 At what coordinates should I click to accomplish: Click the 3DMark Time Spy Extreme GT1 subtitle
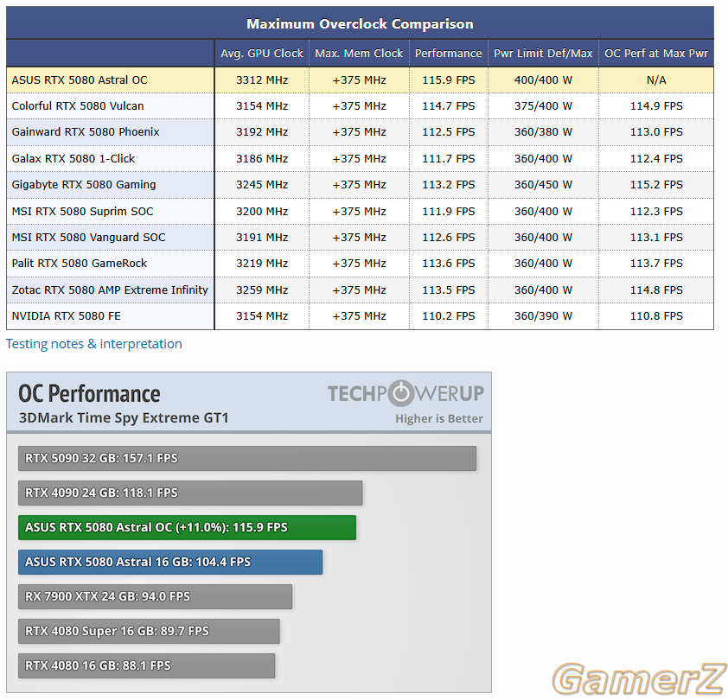coord(124,418)
